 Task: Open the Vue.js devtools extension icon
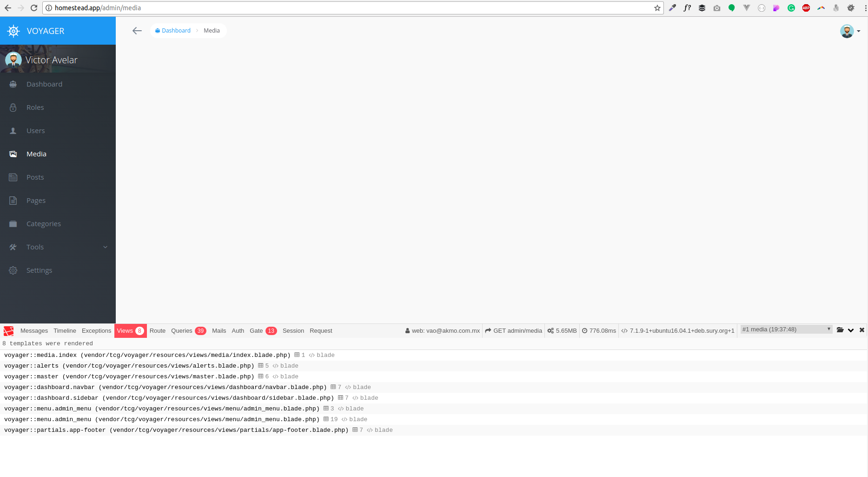coord(747,8)
